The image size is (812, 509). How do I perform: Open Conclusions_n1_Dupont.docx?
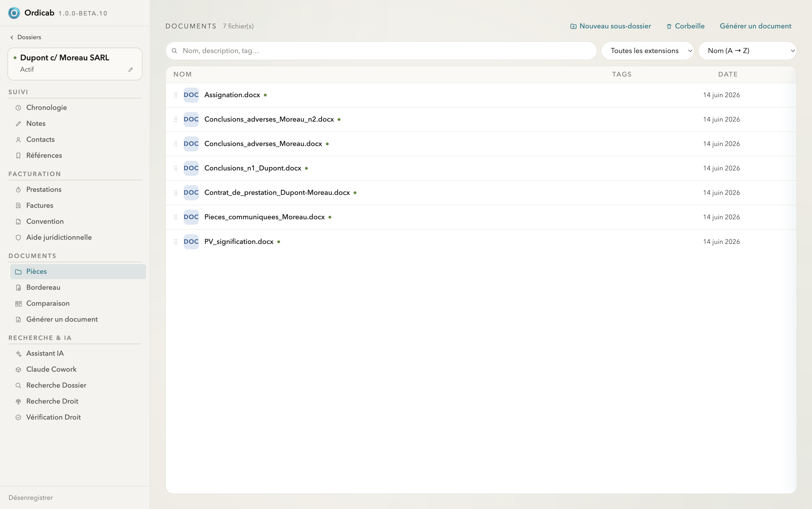253,168
